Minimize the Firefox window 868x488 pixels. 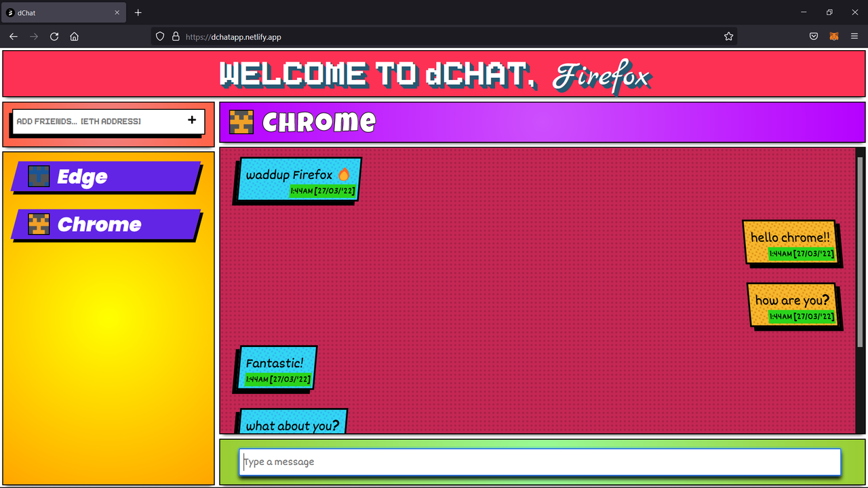click(x=804, y=12)
